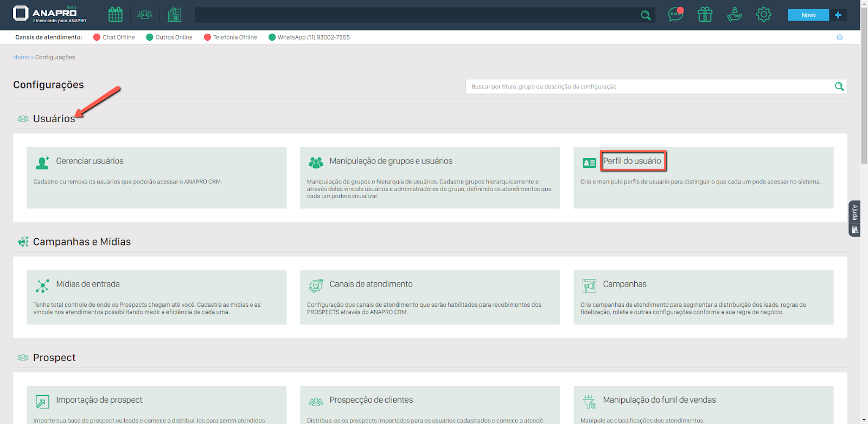Click the hand holding person icon

click(734, 15)
